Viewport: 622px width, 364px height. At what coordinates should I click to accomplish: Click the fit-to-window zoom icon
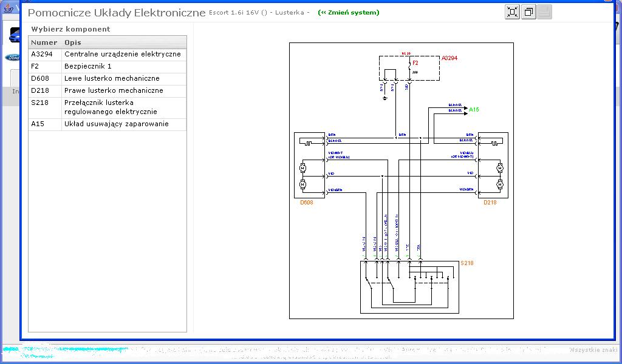513,12
